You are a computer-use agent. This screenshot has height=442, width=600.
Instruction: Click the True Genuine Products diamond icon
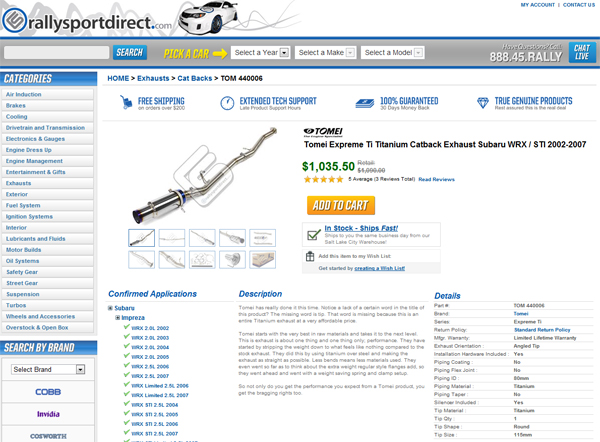click(483, 103)
